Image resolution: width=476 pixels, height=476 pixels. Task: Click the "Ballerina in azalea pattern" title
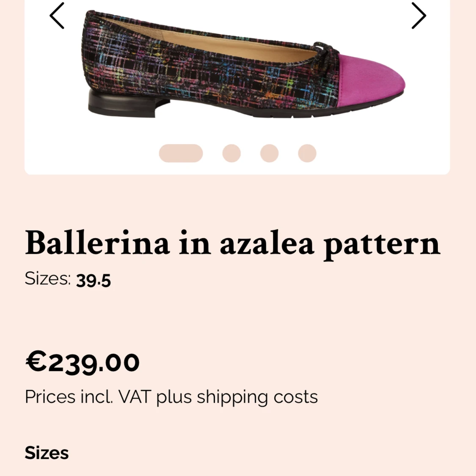coord(232,243)
